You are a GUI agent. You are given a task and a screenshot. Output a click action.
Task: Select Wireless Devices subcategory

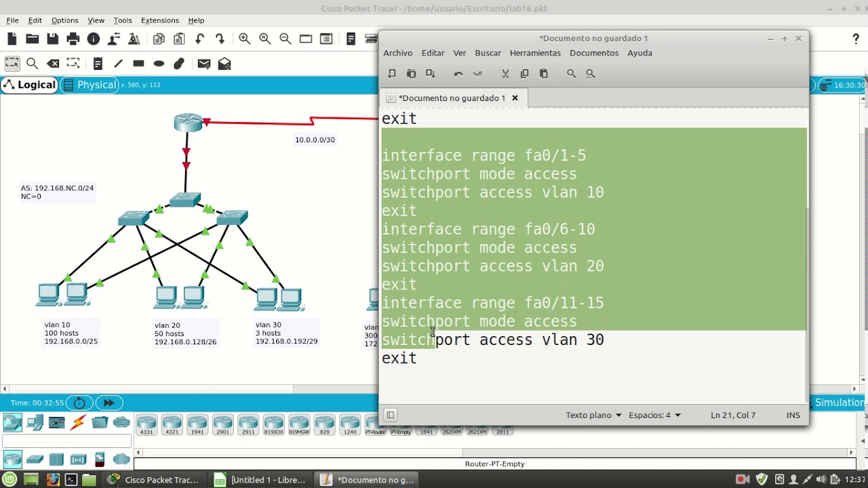click(78, 460)
